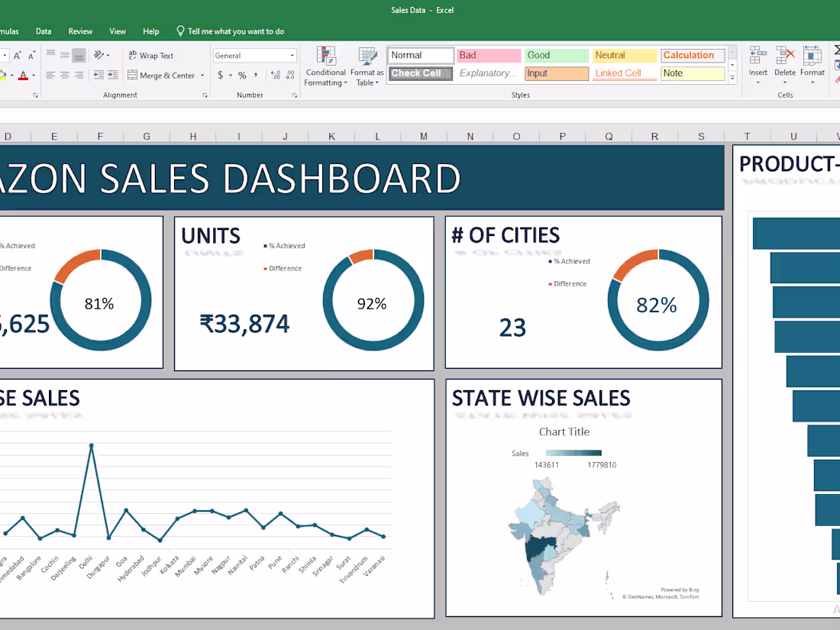
Task: Apply Bottom Align to cells
Action: click(79, 53)
